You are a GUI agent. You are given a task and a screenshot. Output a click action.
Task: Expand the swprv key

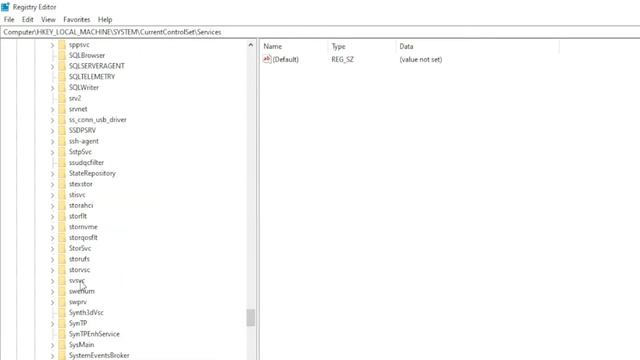tap(52, 302)
